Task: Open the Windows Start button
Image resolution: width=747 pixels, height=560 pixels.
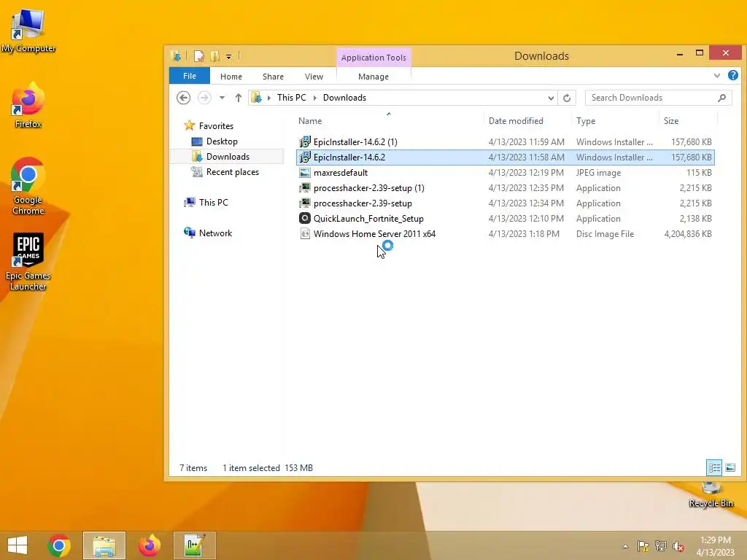Action: tap(18, 545)
